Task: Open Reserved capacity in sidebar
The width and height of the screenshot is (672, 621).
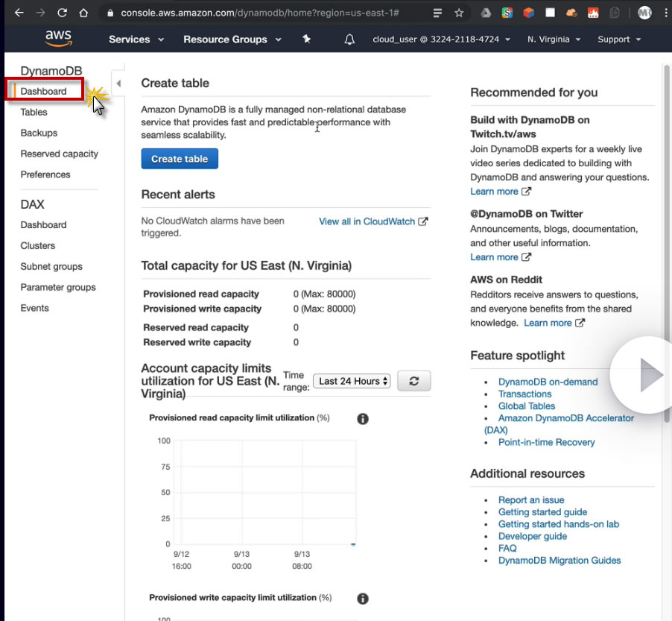Action: click(59, 154)
